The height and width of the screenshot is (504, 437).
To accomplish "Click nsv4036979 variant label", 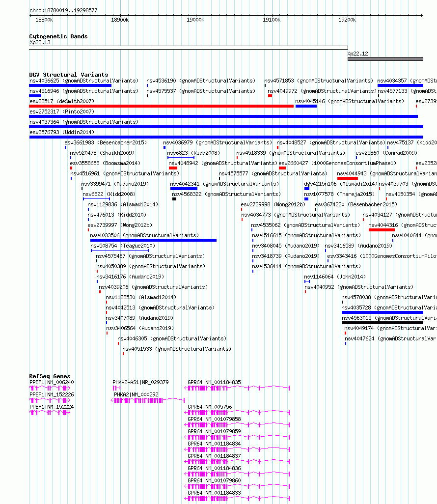I will click(x=218, y=142).
